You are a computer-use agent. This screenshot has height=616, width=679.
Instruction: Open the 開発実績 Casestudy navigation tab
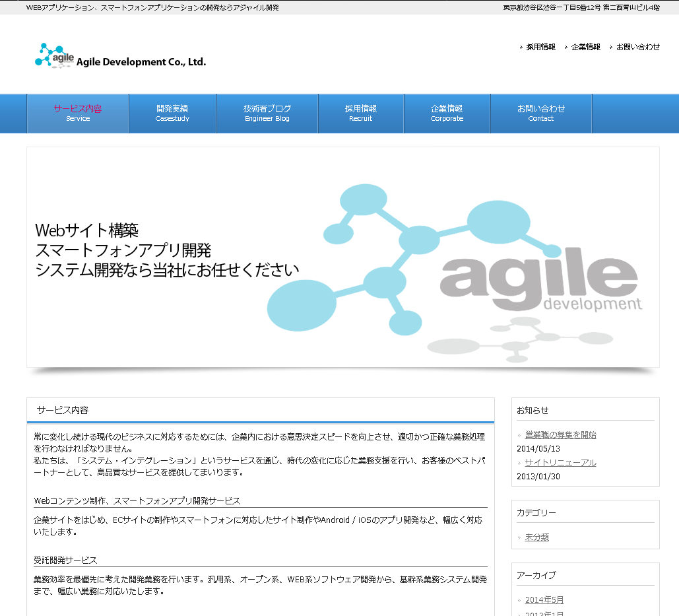coord(172,113)
